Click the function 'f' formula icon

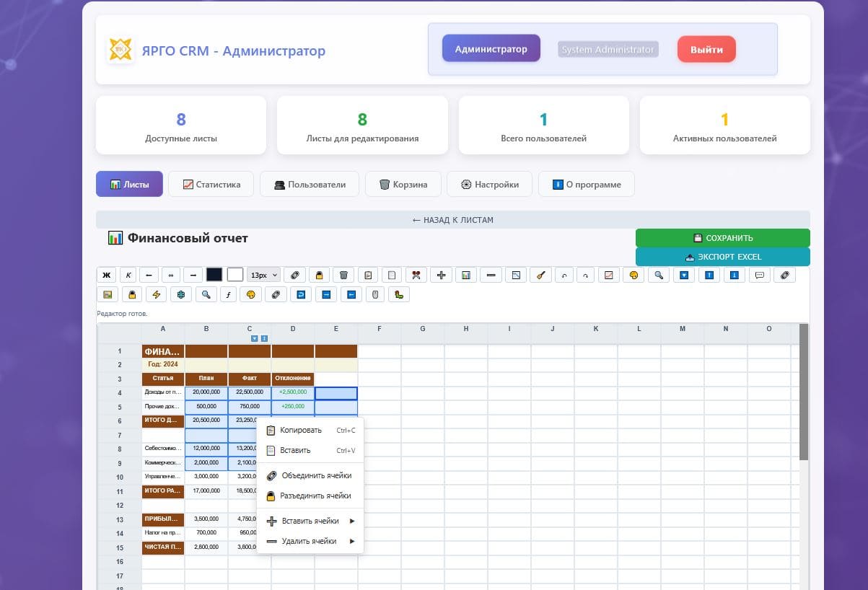pos(228,294)
